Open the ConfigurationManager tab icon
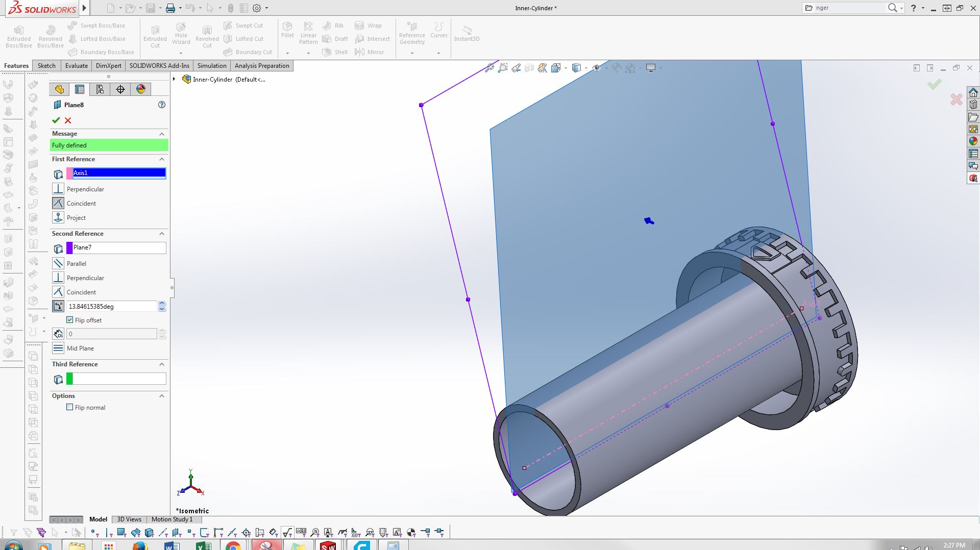 [100, 89]
